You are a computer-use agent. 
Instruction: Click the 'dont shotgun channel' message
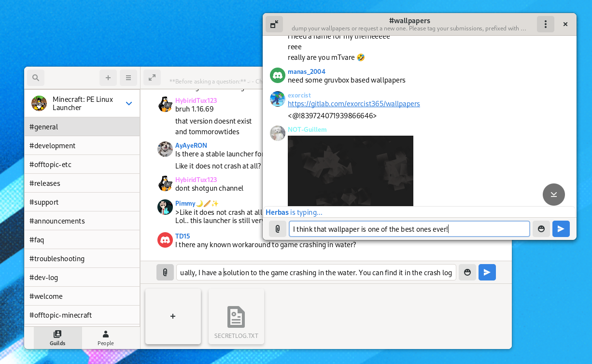coord(209,188)
